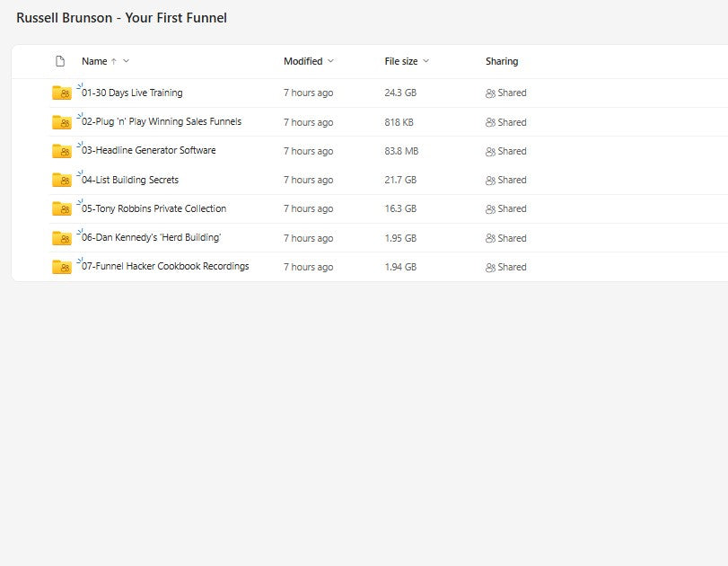The image size is (728, 566).
Task: Click shared people icon for 02-Plug 'n' Play row
Action: pos(490,123)
